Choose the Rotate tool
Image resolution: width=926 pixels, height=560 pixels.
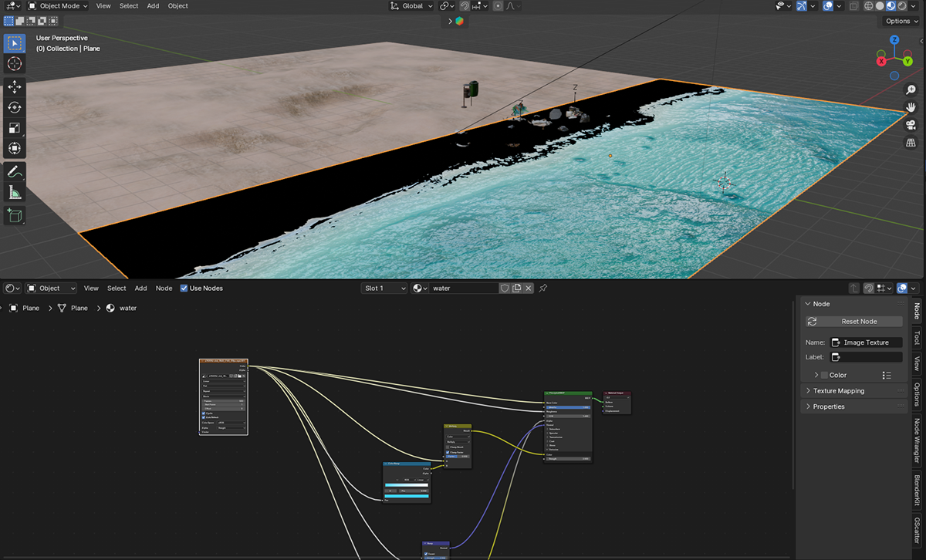pyautogui.click(x=15, y=107)
